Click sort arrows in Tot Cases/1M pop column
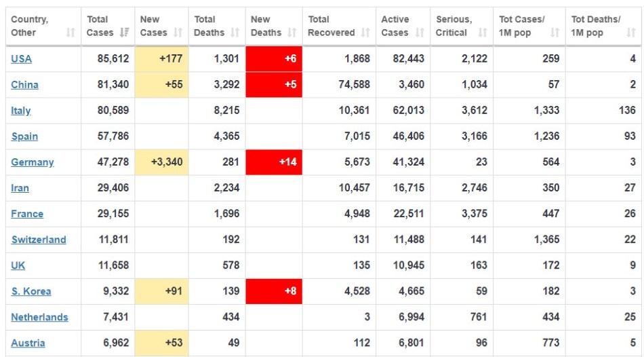 (555, 33)
